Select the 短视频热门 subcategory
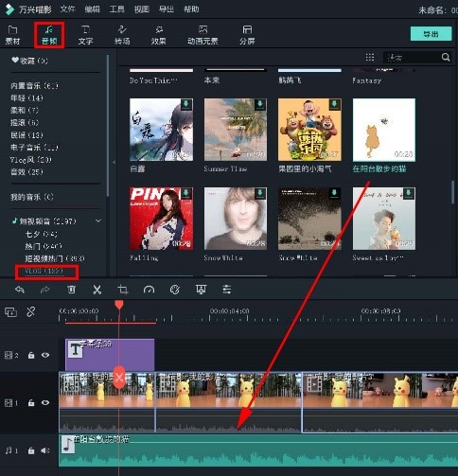458x476 pixels. (x=55, y=258)
